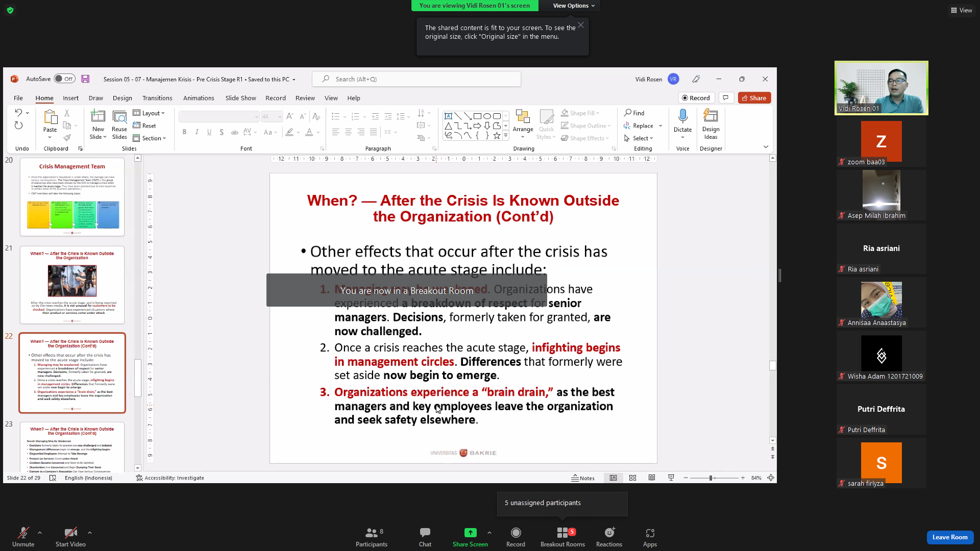
Task: Open the Participants panel
Action: pyautogui.click(x=372, y=537)
